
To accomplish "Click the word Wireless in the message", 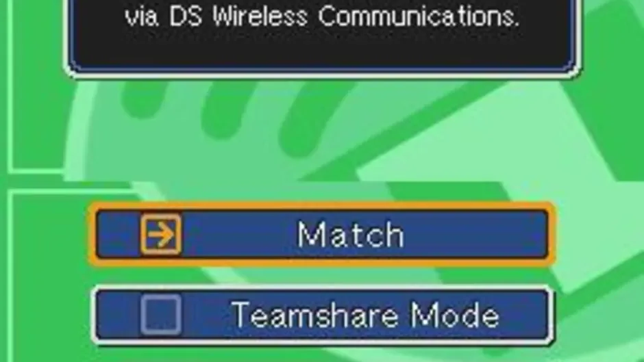I will click(260, 16).
